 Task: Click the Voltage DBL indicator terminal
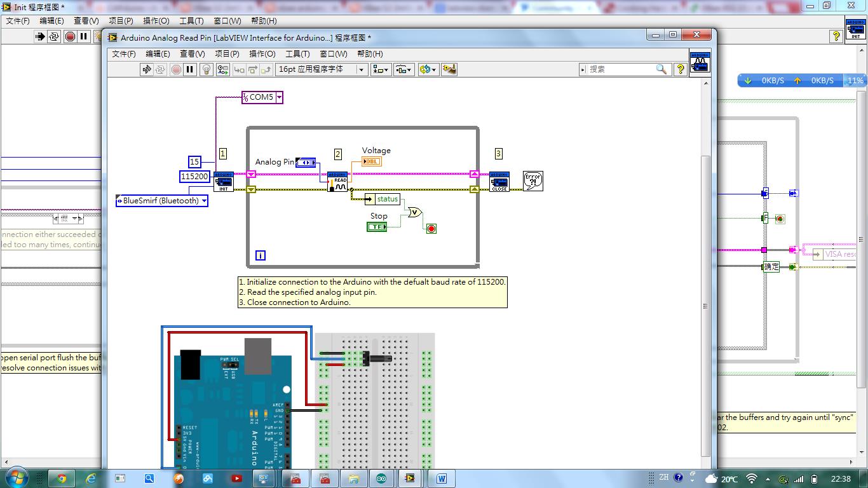click(x=372, y=161)
